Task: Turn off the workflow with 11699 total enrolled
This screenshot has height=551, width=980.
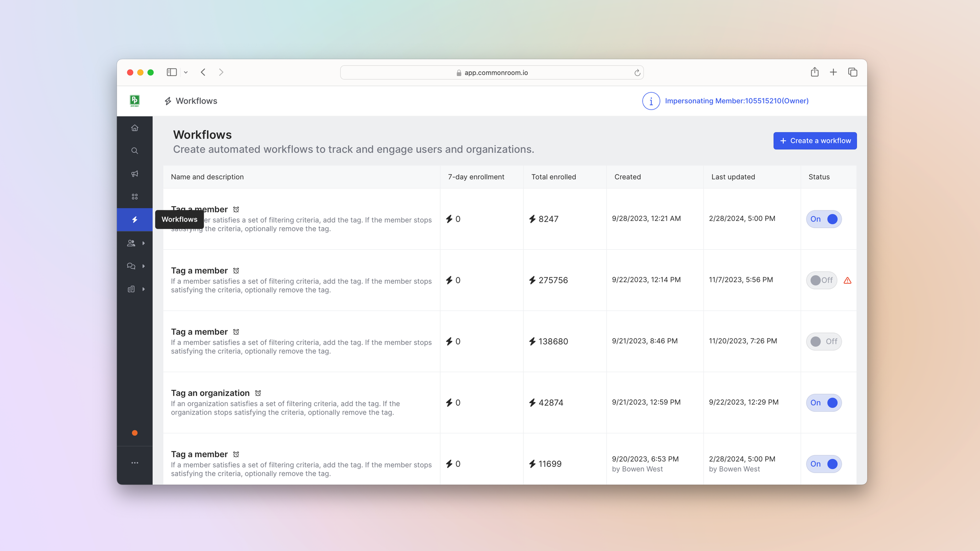Action: (x=824, y=464)
